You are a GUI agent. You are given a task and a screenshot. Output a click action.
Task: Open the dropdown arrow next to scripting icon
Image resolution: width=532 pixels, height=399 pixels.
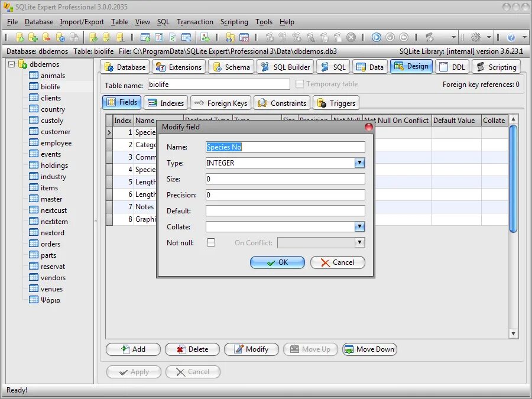click(453, 37)
